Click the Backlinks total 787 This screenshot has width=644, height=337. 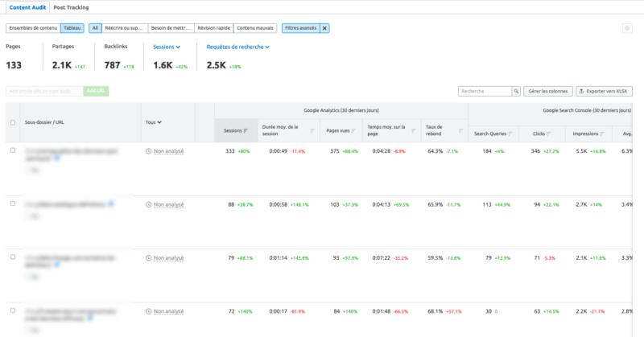(x=112, y=65)
